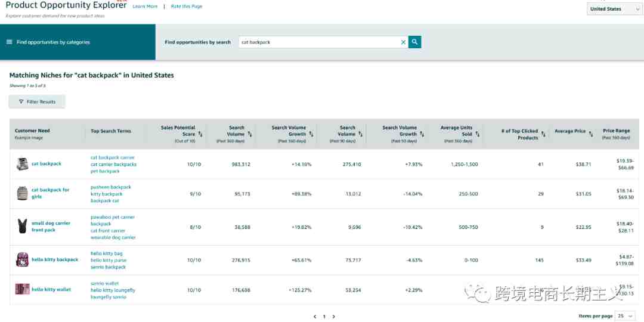Click the 1,250-1,500 units sold value
This screenshot has height=322, width=644.
coord(464,165)
